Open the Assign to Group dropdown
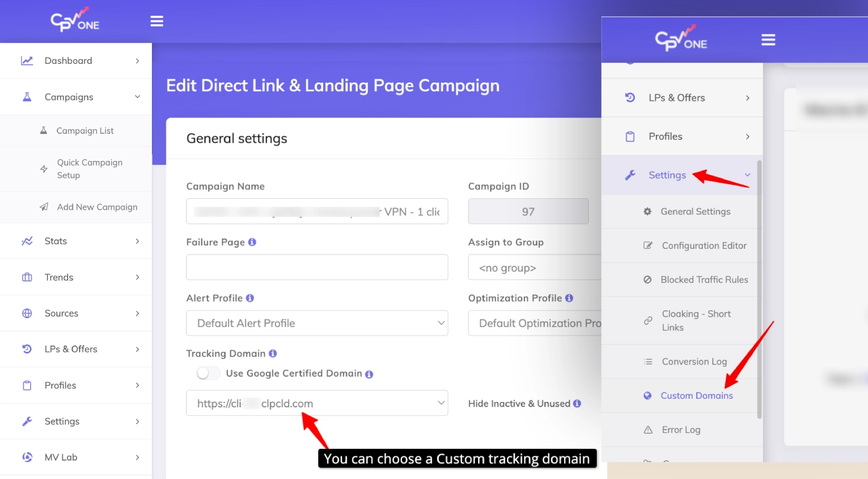This screenshot has height=479, width=868. click(x=534, y=268)
